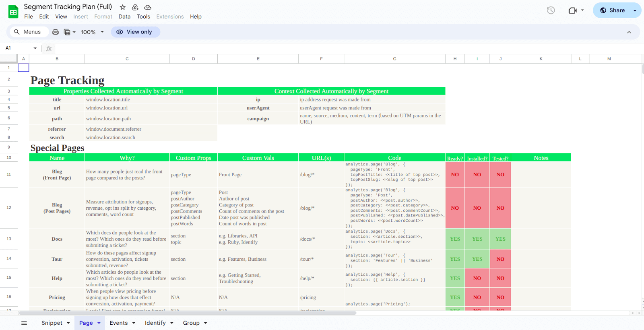This screenshot has width=644, height=330.
Task: Select the Docs row Ready? YES cell
Action: tap(455, 239)
